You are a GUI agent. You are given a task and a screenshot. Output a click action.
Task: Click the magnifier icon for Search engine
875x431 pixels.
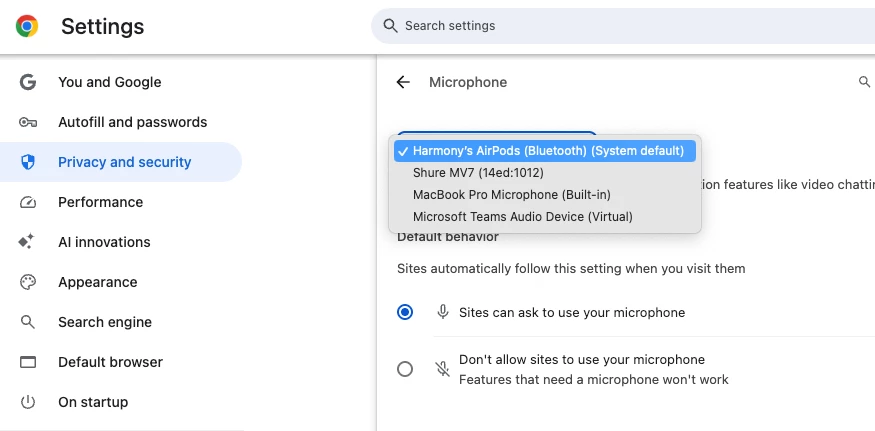[x=27, y=322]
